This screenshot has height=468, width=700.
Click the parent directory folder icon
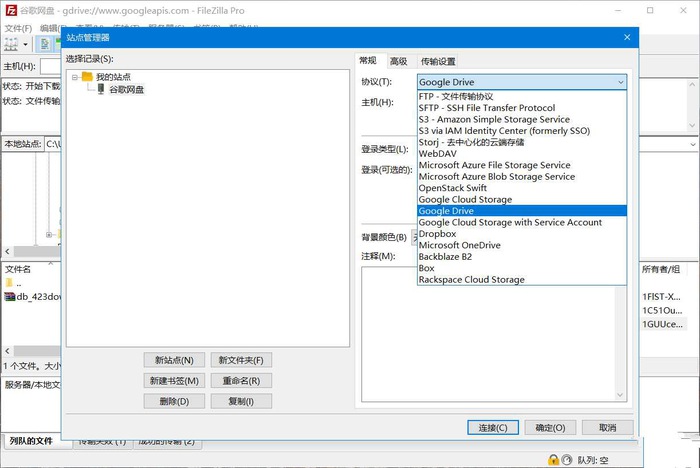(9, 283)
